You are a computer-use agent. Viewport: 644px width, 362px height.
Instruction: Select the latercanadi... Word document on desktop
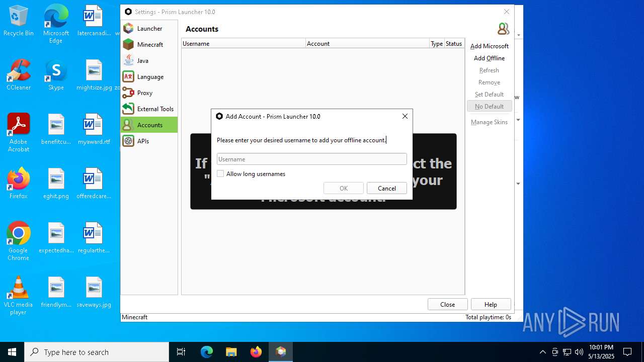[x=94, y=21]
